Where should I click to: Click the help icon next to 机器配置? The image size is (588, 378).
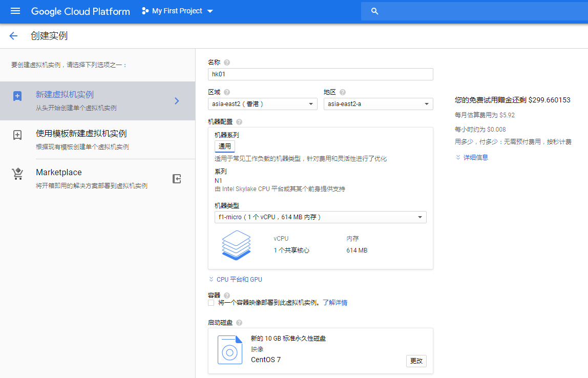tap(239, 122)
